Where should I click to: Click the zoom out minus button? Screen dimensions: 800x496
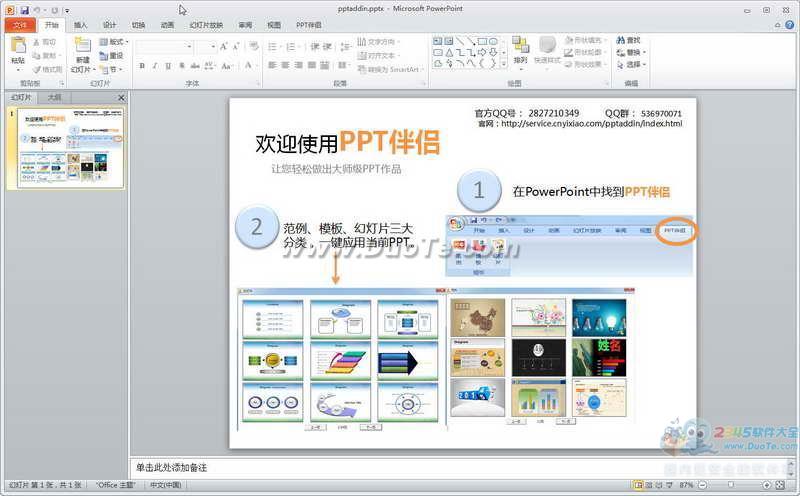coord(702,485)
